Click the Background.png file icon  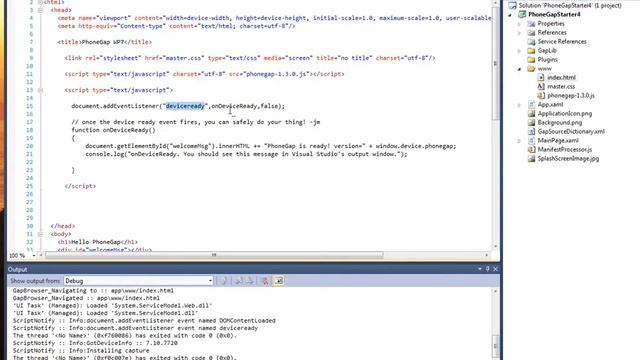click(x=531, y=122)
